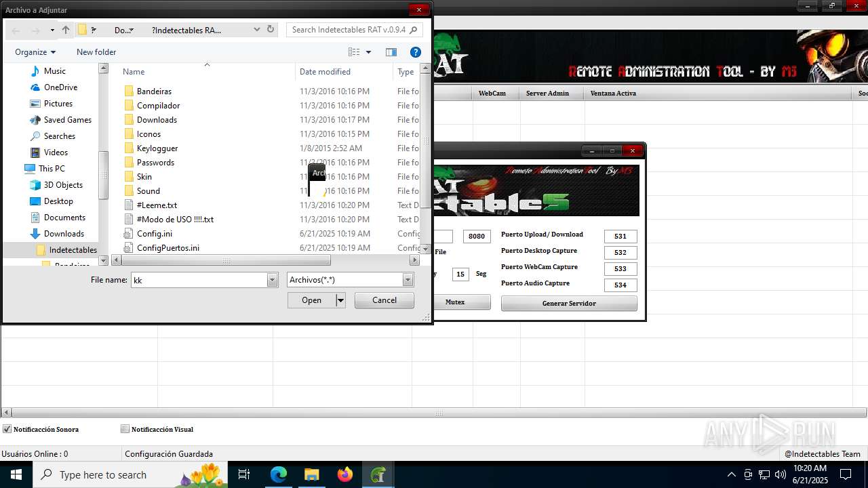
Task: Select Downloads in navigation pane
Action: click(64, 234)
